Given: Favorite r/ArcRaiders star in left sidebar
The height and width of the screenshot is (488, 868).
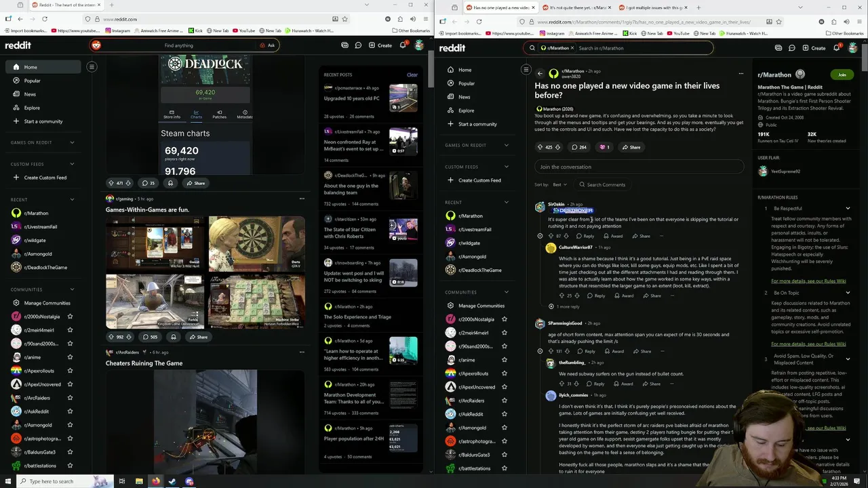Looking at the screenshot, I should 70,398.
